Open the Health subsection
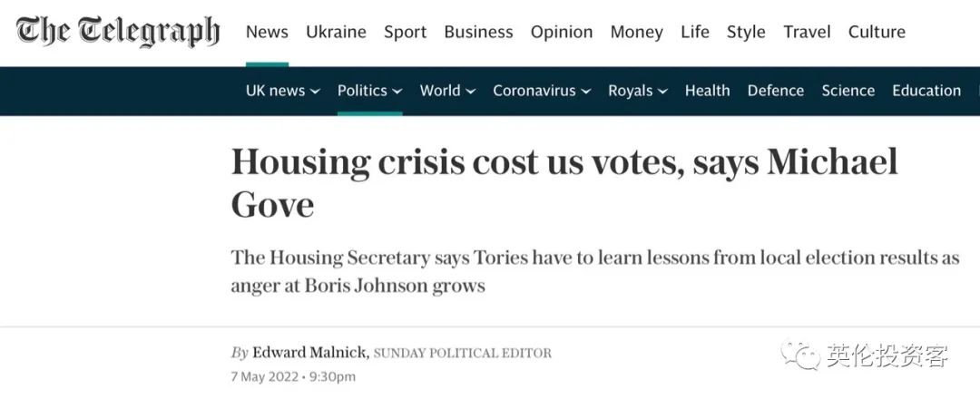980x399 pixels. click(x=707, y=91)
